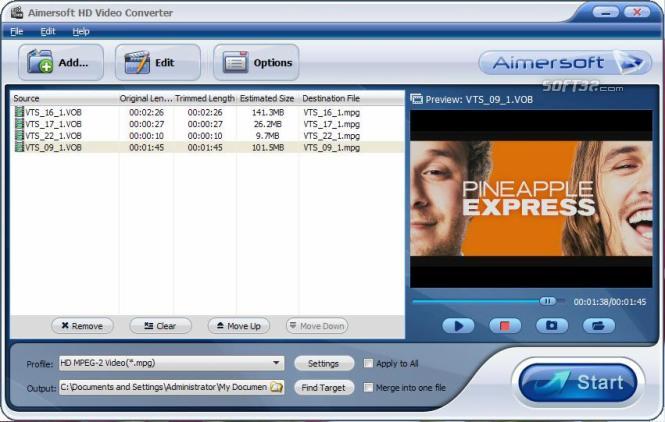Check Merge into one file

[368, 387]
